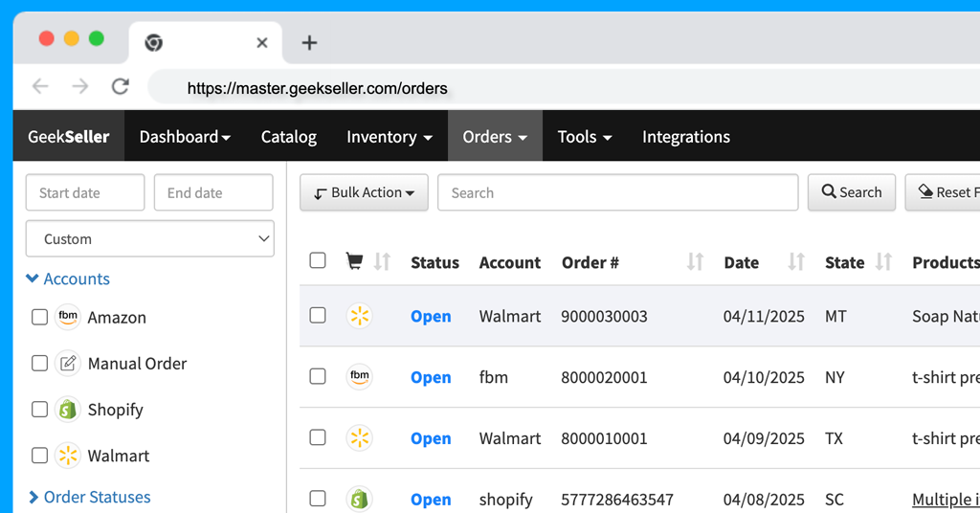Viewport: 980px width, 513px height.
Task: Select order 9000030003 checkbox
Action: pyautogui.click(x=318, y=316)
